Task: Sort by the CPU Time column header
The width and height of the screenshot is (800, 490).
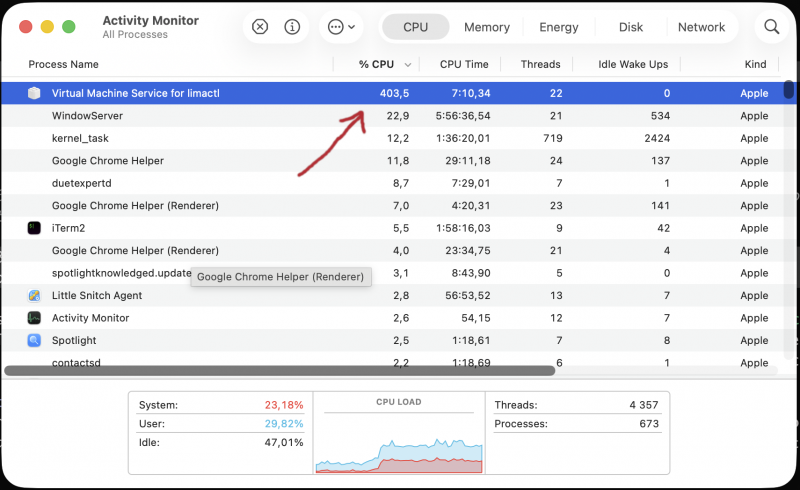Action: click(x=464, y=64)
